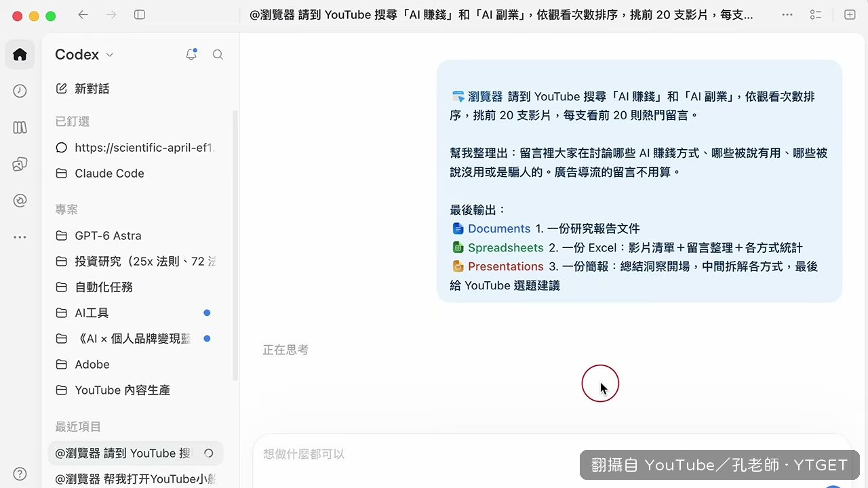Screen dimensions: 868x488
Task: Open the clock history icon in the left rail
Action: click(x=20, y=91)
